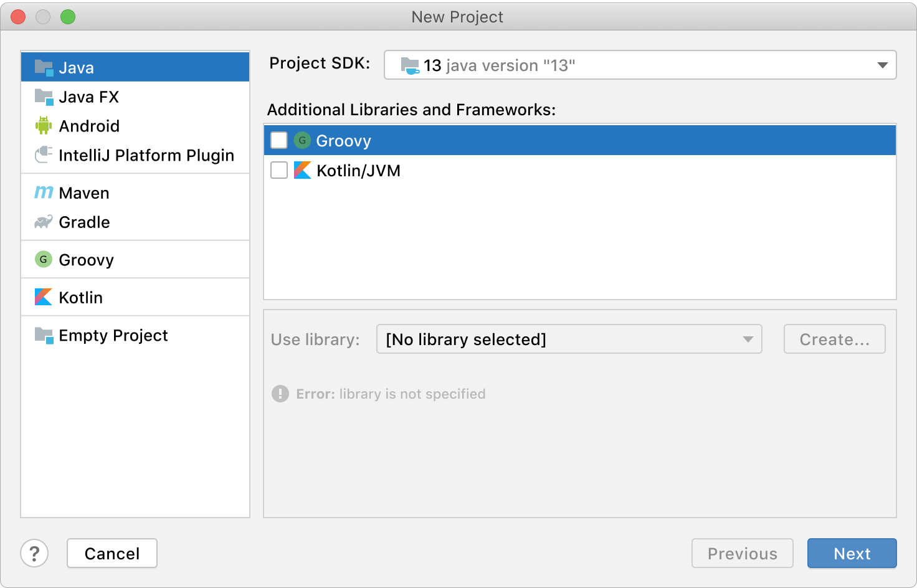Select Java project type in sidebar
917x588 pixels.
77,67
